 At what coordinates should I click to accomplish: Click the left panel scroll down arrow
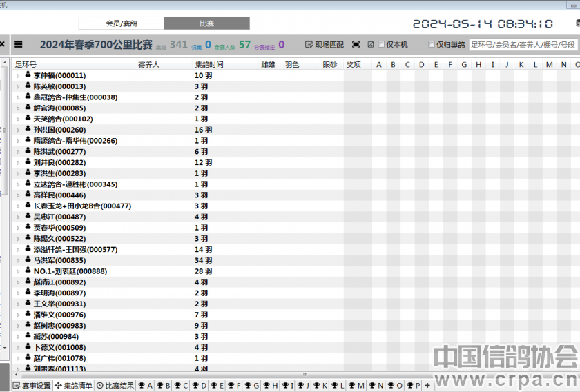(4, 348)
